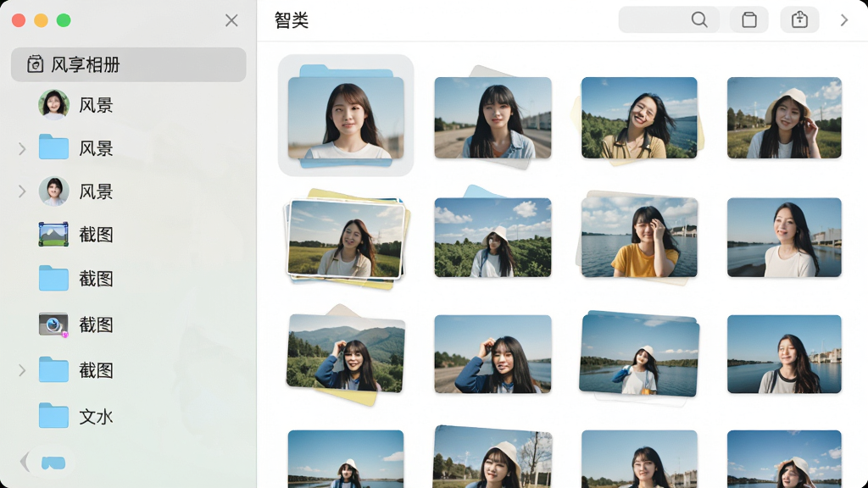The image size is (868, 488).
Task: Open the photo with mountains and navy jacket
Action: (346, 353)
